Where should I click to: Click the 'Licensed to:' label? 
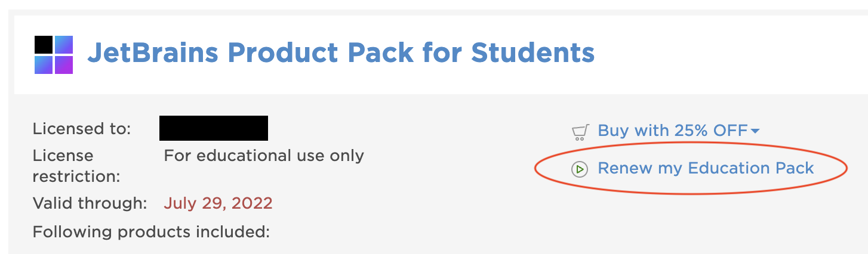pos(82,129)
